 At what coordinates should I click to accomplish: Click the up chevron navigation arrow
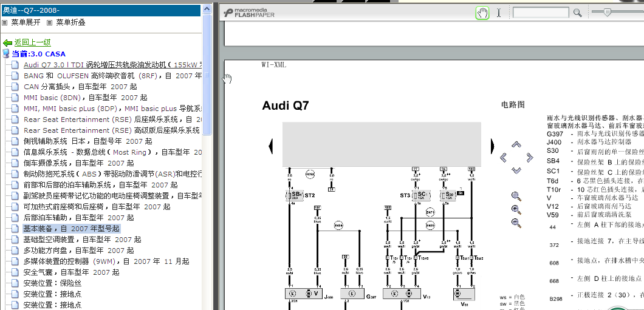coord(516,144)
